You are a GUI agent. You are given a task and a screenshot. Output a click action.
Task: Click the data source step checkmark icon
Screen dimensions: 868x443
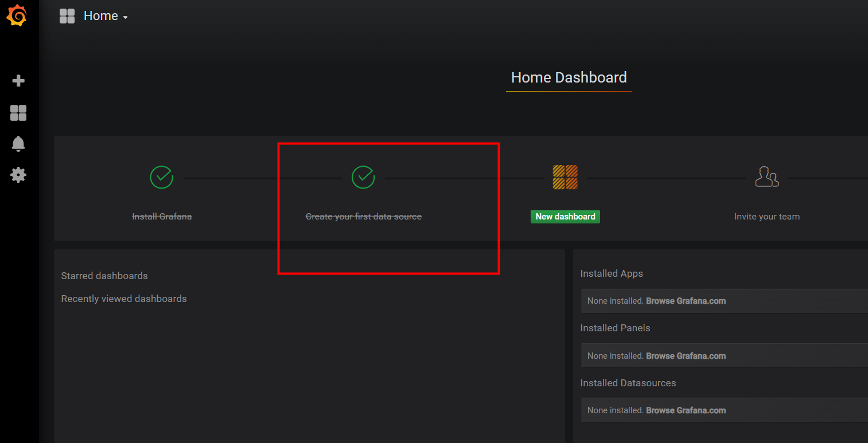pos(363,177)
